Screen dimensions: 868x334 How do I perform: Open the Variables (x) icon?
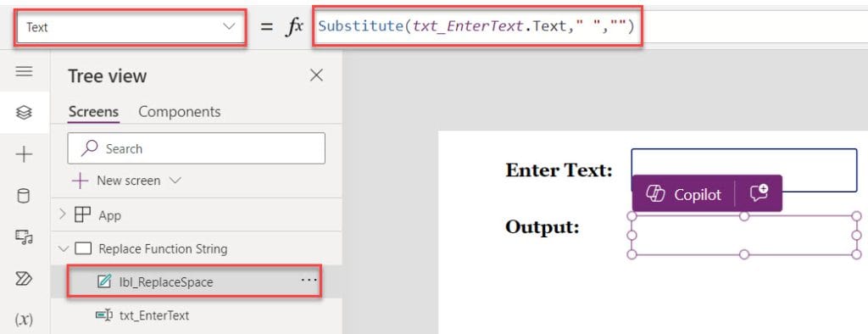click(24, 320)
